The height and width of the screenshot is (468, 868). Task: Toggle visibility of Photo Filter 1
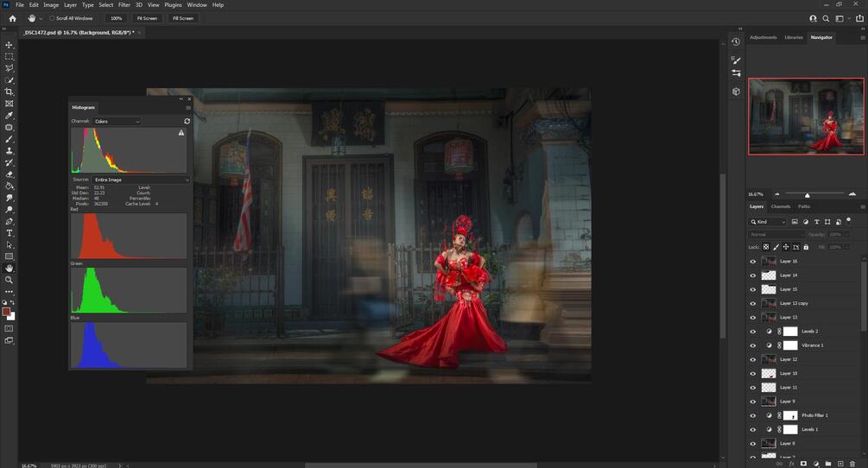pyautogui.click(x=753, y=415)
